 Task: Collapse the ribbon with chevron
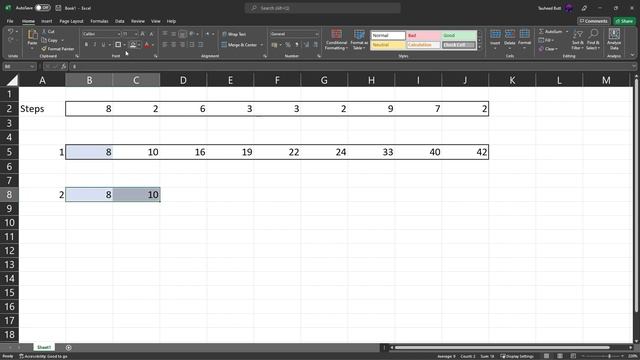tap(632, 55)
